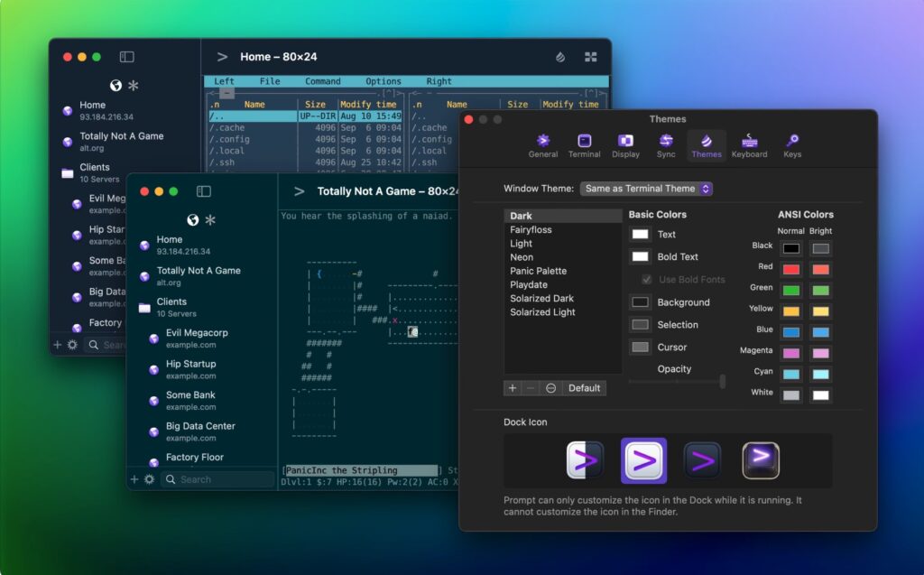Open the Keys settings pane
The image size is (924, 575).
pos(791,143)
